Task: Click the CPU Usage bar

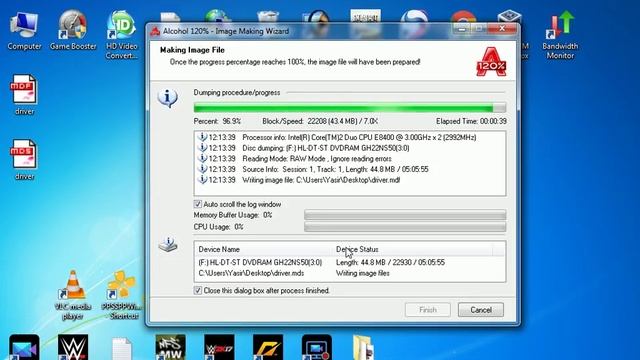Action: click(x=405, y=227)
